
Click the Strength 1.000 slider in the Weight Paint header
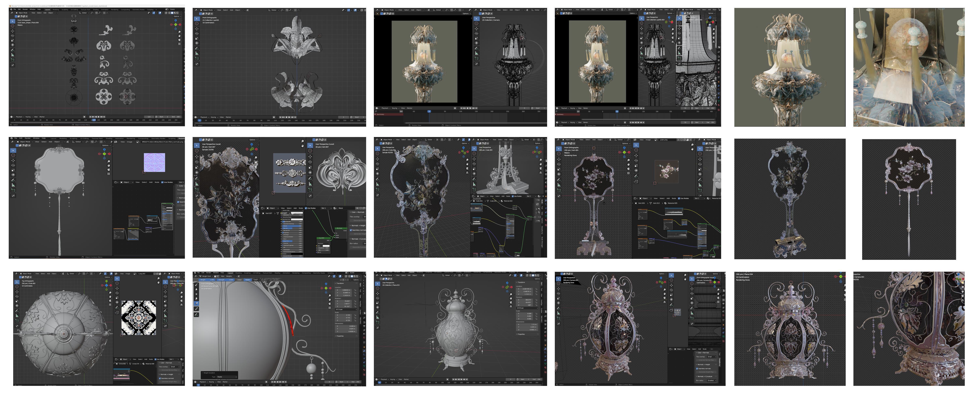click(226, 280)
